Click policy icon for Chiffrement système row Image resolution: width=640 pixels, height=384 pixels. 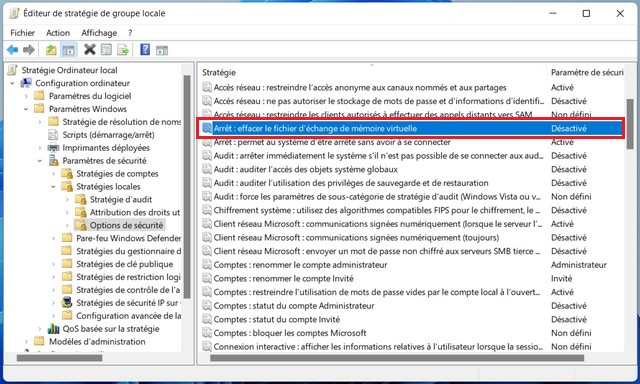(x=207, y=210)
